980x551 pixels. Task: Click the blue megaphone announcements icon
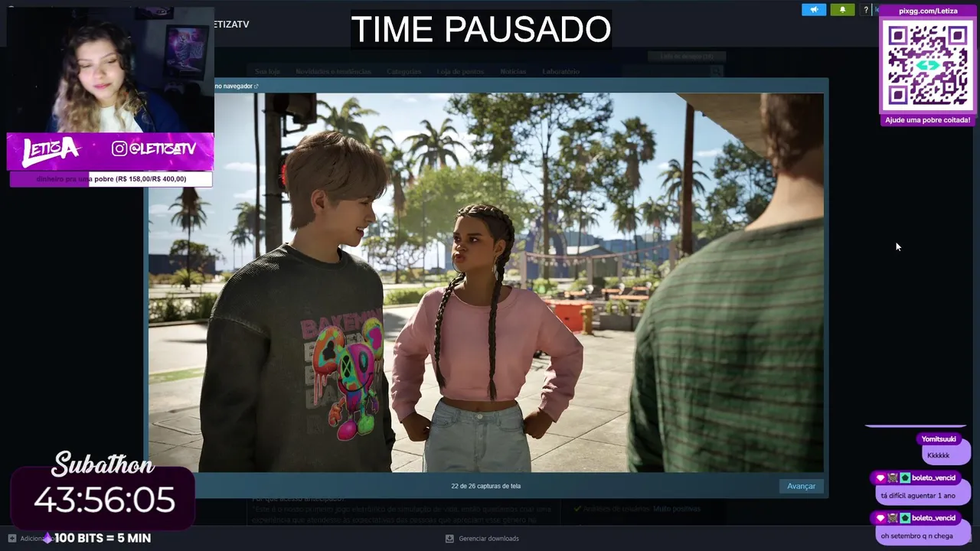[x=814, y=10]
